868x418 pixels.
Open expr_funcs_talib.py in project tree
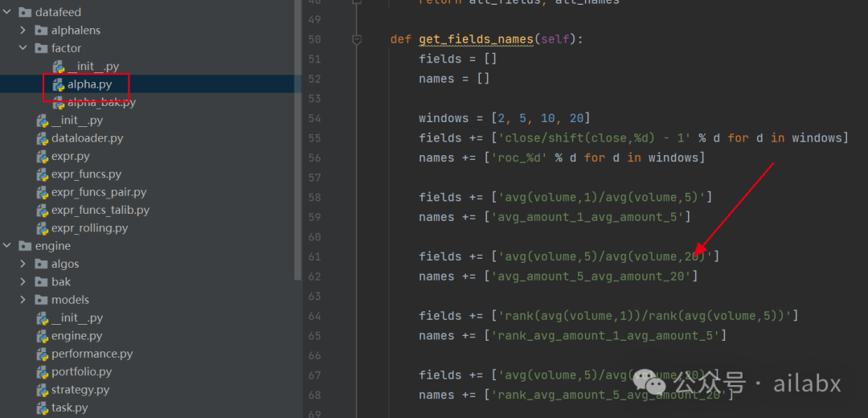point(100,210)
